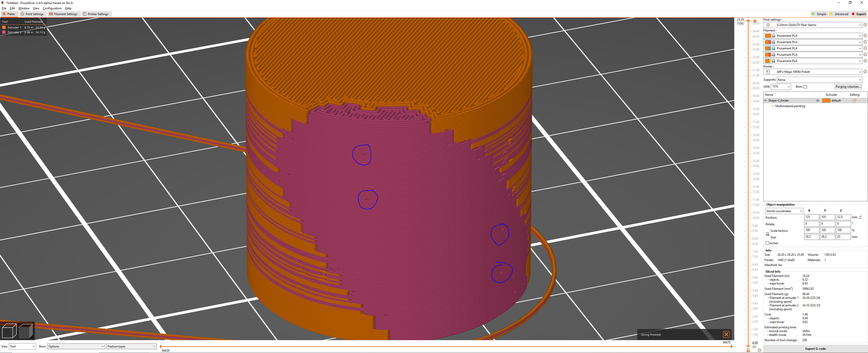Check the Inches checkbox
Viewport: 868px width, 353px height.
tap(767, 243)
